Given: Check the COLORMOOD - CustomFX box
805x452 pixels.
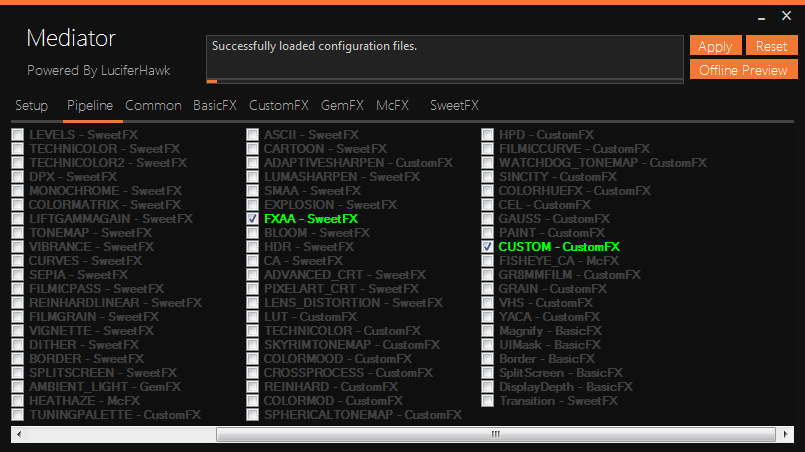Looking at the screenshot, I should pyautogui.click(x=253, y=359).
